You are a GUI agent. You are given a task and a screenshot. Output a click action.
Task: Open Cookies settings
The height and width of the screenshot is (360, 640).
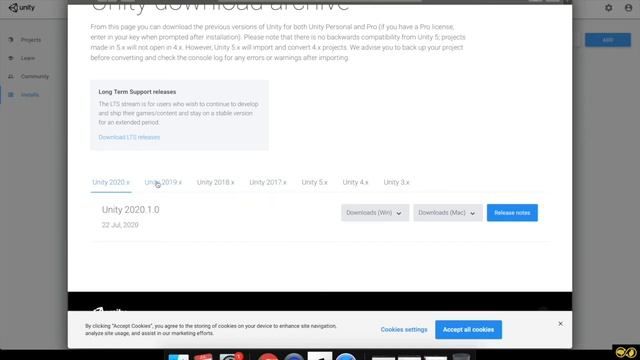(x=404, y=329)
